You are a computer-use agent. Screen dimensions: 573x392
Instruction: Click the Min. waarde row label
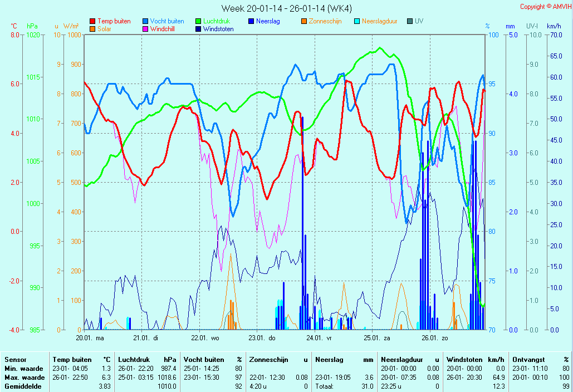[20, 369]
